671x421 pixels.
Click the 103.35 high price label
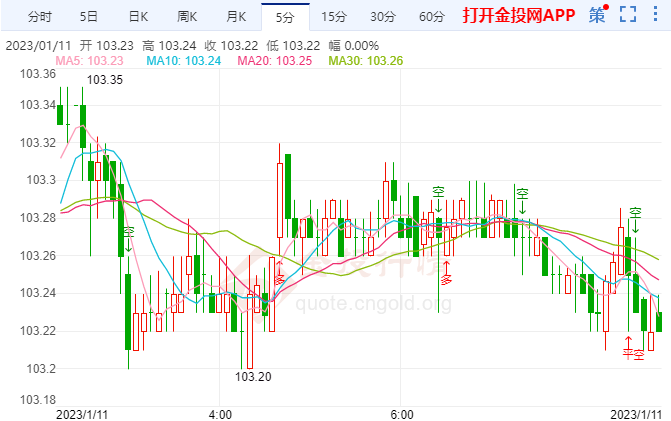tap(105, 80)
